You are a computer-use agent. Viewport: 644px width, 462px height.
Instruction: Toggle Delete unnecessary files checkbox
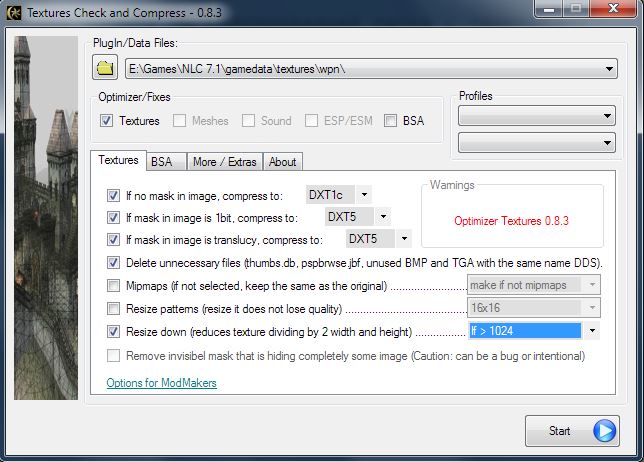[113, 263]
